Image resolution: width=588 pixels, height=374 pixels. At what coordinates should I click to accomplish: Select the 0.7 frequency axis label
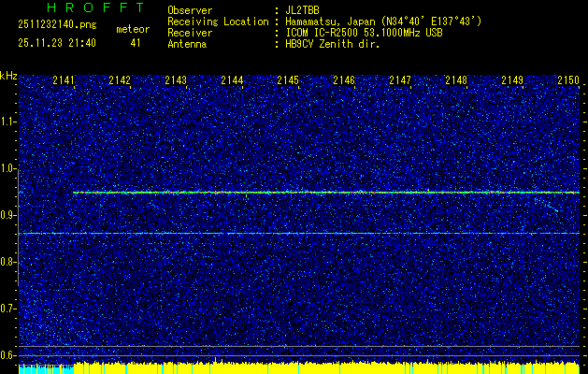tap(8, 309)
